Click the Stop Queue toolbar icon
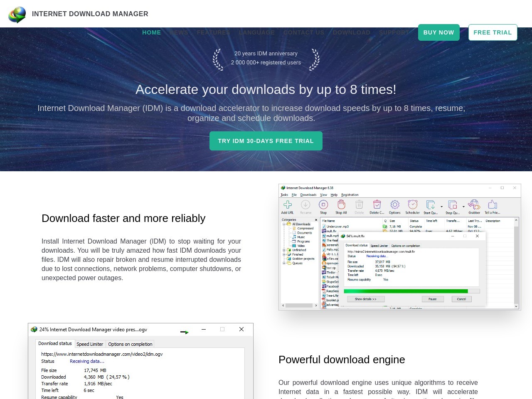Image resolution: width=532 pixels, height=399 pixels. click(452, 204)
